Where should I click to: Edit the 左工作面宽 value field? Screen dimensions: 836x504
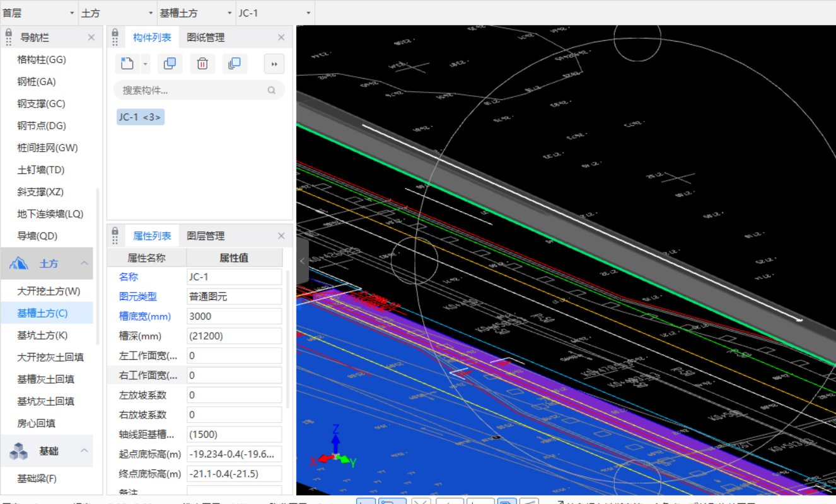tap(234, 355)
